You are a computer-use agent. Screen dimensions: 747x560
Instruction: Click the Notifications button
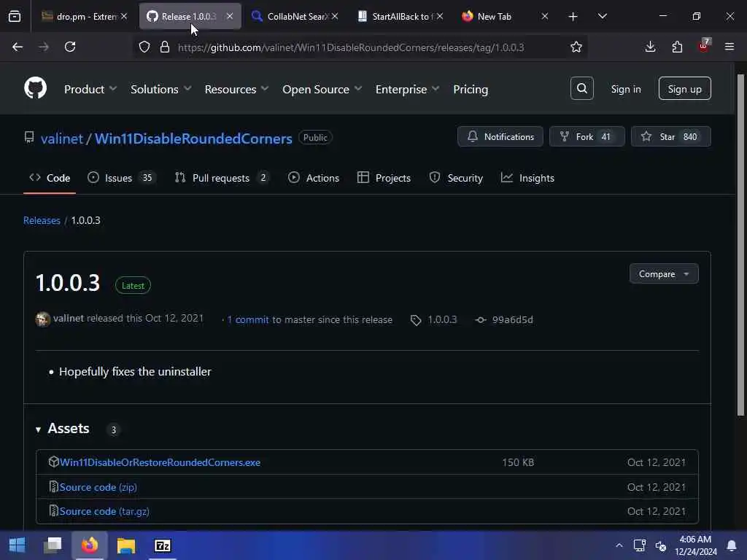tap(500, 136)
